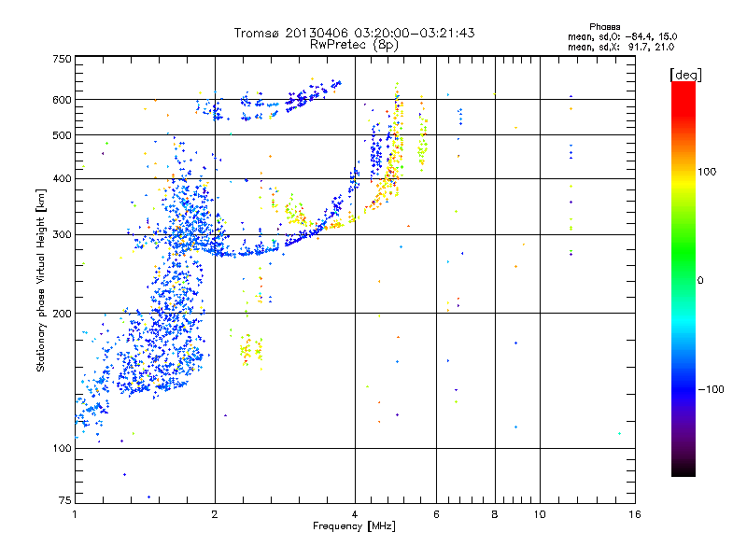The height and width of the screenshot is (560, 747).
Task: Click the "6" frequency axis tick label
Action: (x=436, y=514)
